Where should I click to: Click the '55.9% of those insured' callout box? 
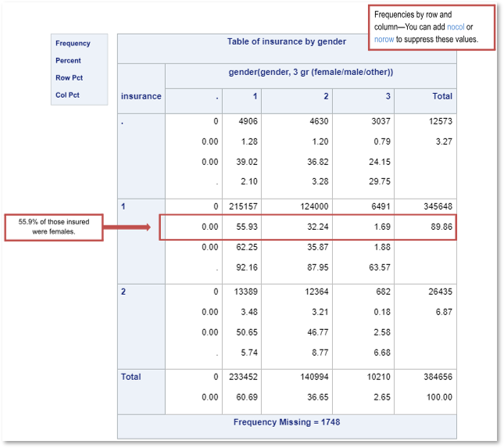pos(54,228)
